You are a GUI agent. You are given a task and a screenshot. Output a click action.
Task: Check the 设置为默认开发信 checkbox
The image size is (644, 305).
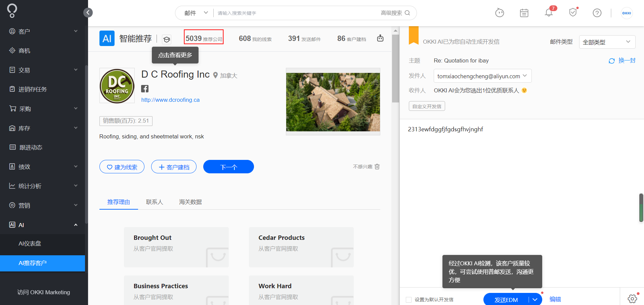409,299
